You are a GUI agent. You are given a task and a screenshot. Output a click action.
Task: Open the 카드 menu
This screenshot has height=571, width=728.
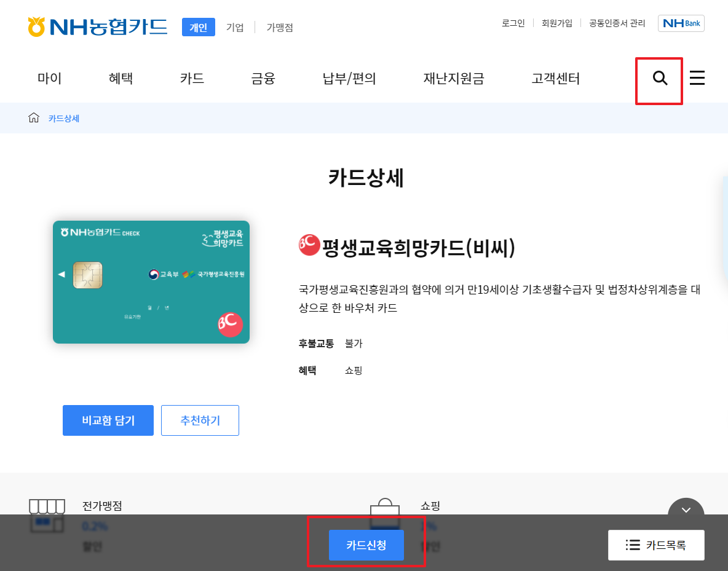192,78
